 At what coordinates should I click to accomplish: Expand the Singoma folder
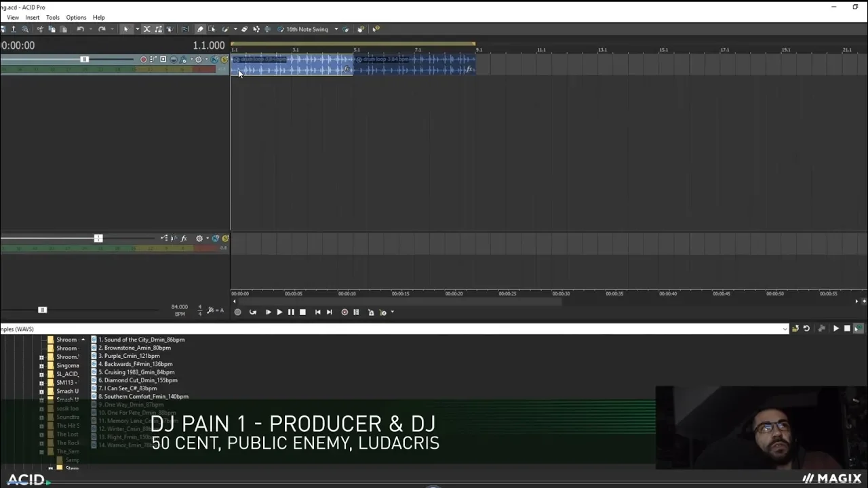click(x=41, y=365)
